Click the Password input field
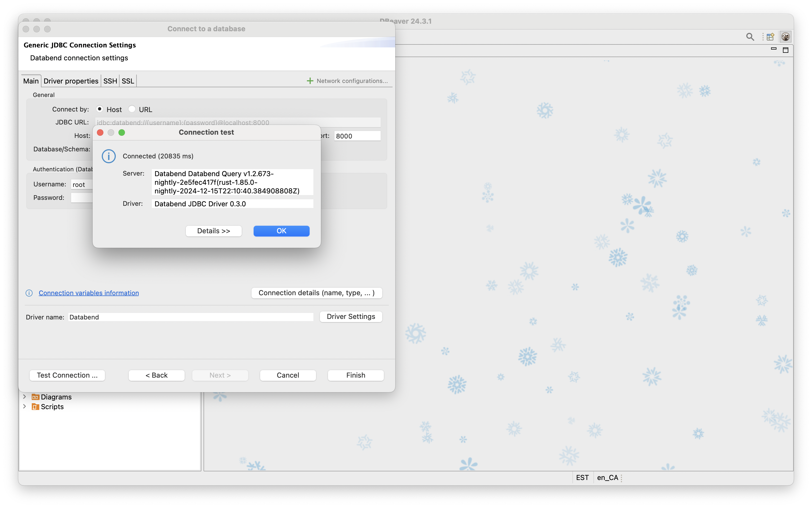812x508 pixels. [82, 198]
